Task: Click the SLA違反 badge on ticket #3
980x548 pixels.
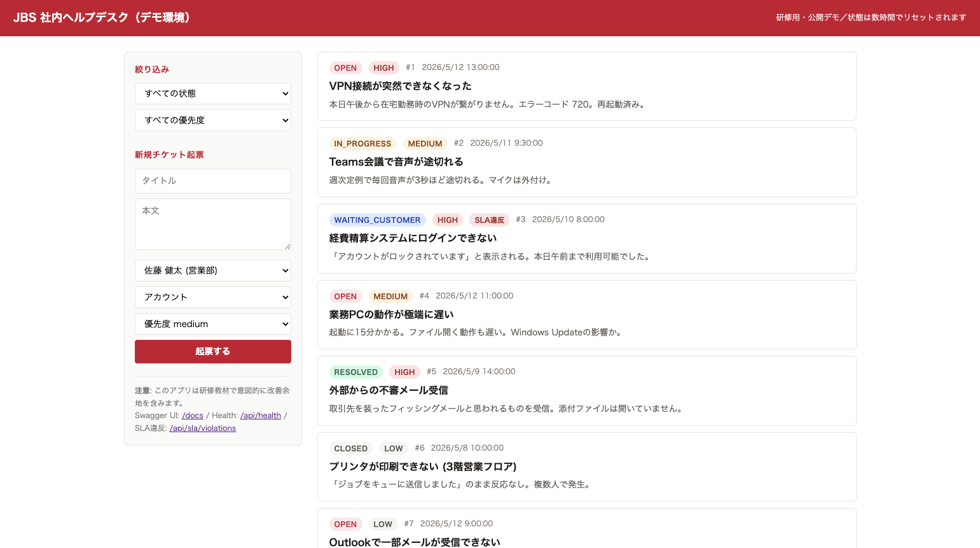Action: point(489,220)
